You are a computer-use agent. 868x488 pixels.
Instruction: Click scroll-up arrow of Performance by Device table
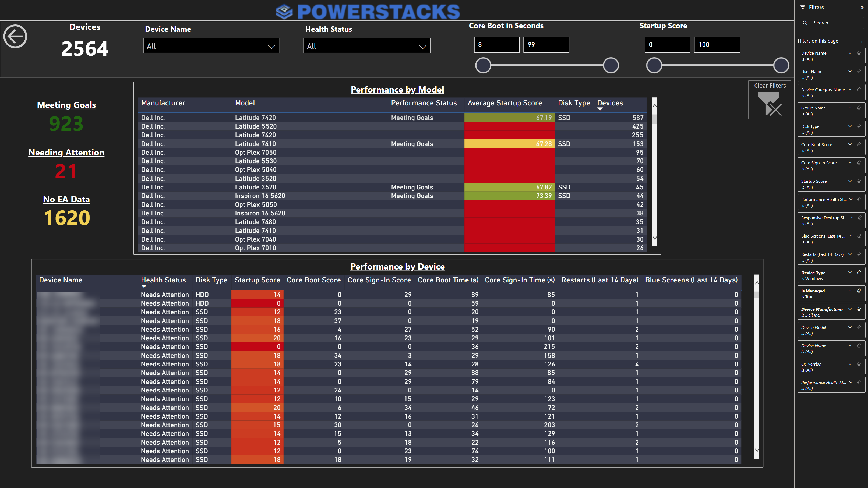click(757, 282)
